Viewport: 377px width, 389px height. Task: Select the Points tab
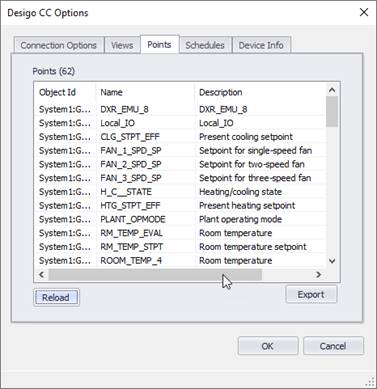pos(159,44)
